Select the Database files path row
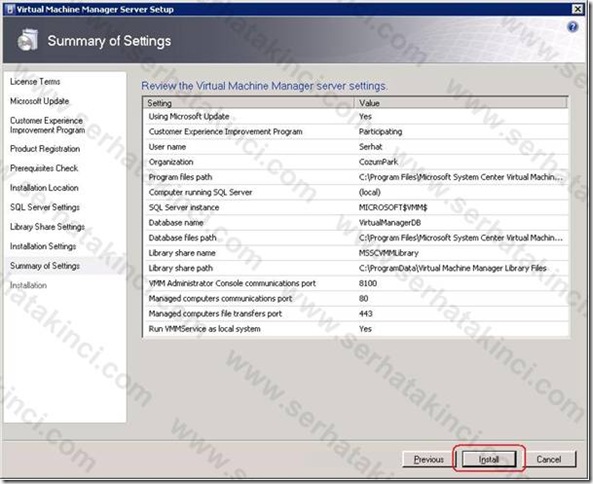 pyautogui.click(x=355, y=238)
